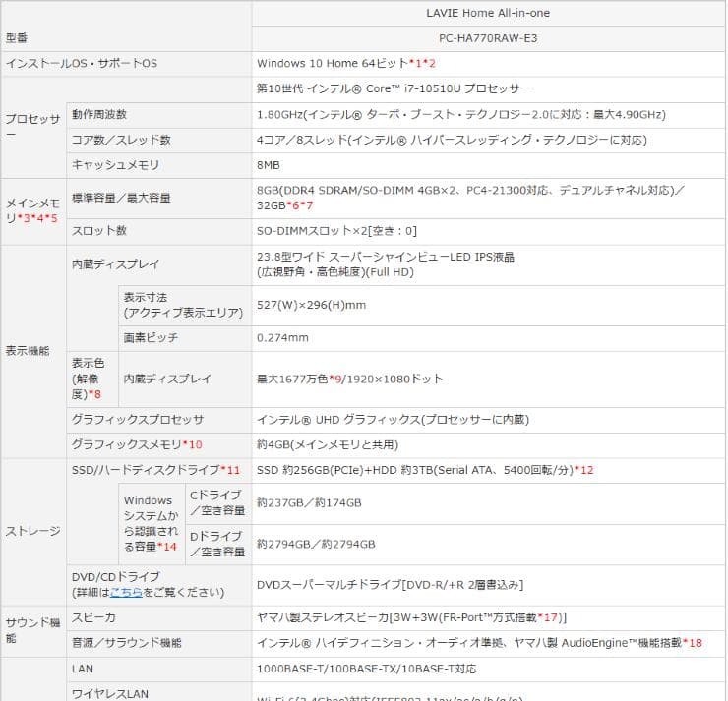Screen dimensions: 728x701
Task: Click footnote *1 next to Windows 10 Home
Action: 415,63
